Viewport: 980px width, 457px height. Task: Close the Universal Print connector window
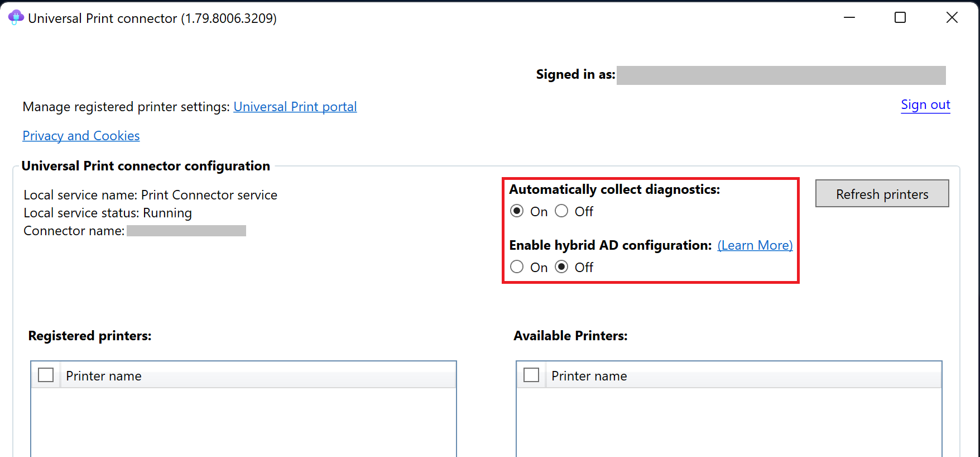952,18
